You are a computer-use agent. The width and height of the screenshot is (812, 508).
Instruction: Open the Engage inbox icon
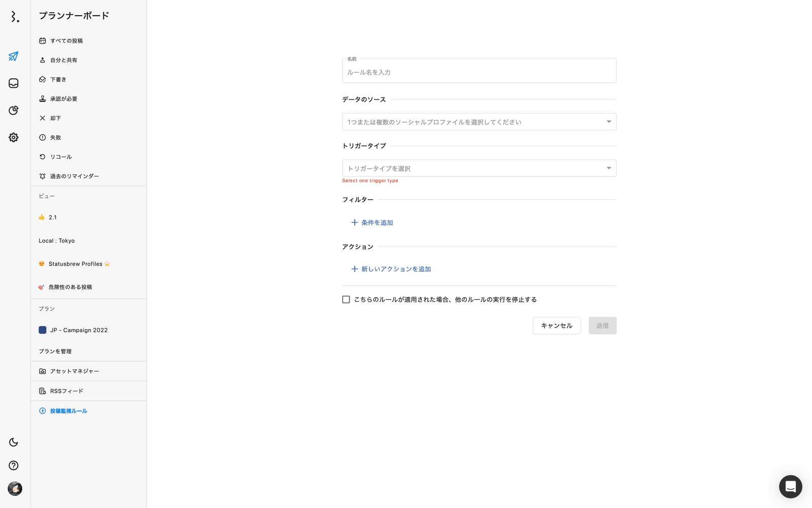(x=14, y=83)
